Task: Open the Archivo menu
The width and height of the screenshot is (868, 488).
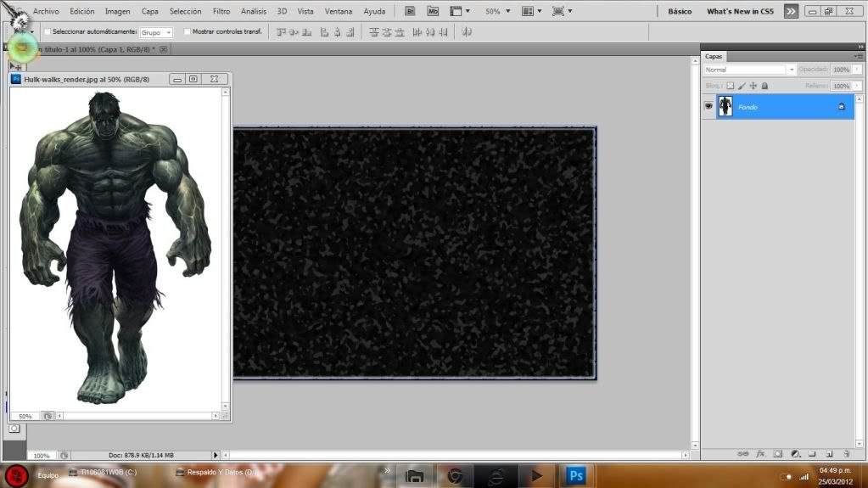Action: coord(46,11)
